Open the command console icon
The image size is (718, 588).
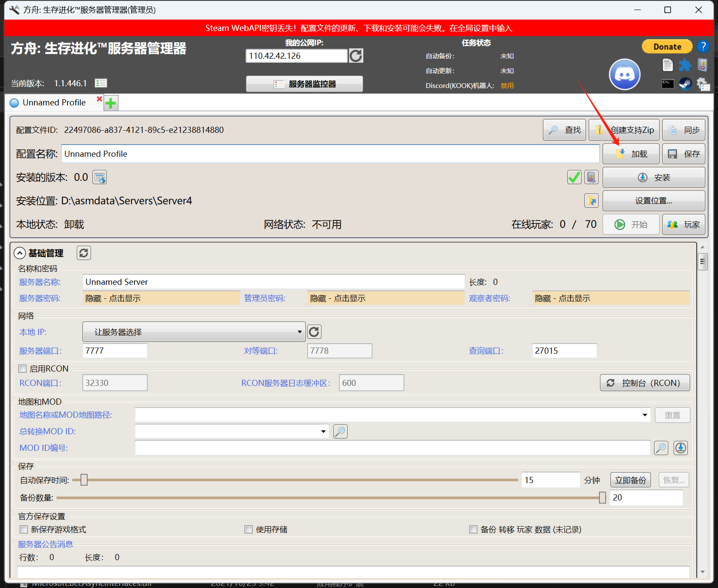(x=667, y=83)
